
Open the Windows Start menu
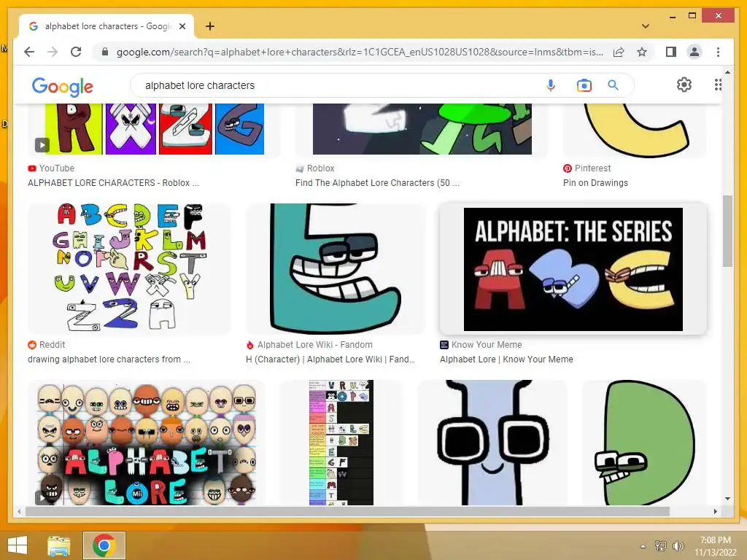click(x=18, y=545)
